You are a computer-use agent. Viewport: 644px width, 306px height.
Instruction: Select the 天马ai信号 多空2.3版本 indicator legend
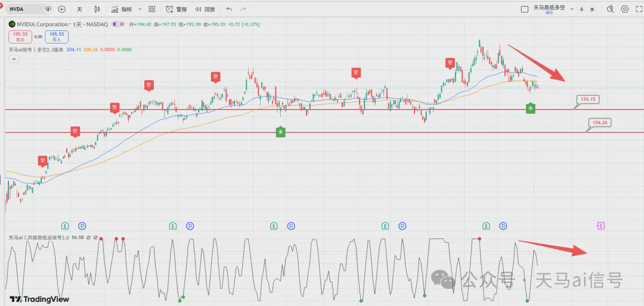[36, 50]
